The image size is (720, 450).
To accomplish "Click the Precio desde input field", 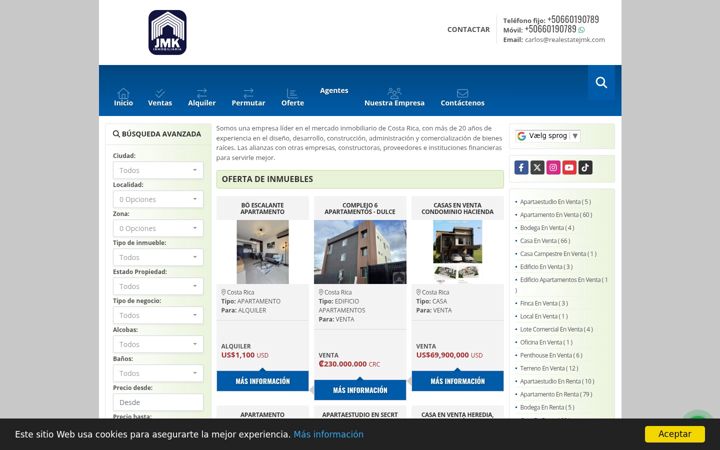I will coord(158,402).
